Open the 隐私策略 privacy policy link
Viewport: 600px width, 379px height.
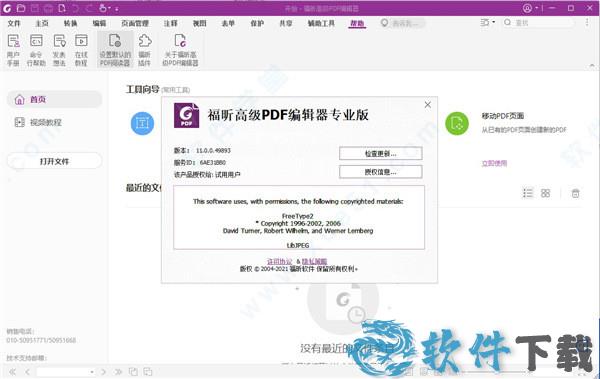pos(315,261)
